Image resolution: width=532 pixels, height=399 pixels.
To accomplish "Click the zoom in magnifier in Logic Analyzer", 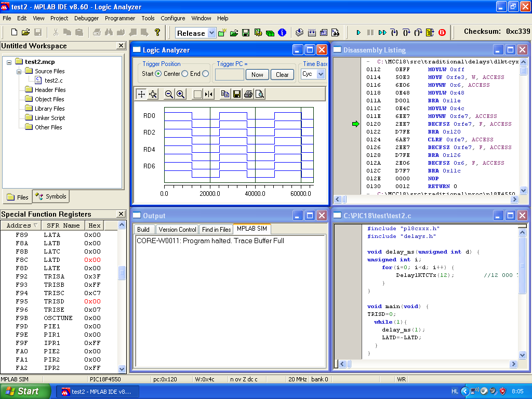I will coord(180,94).
